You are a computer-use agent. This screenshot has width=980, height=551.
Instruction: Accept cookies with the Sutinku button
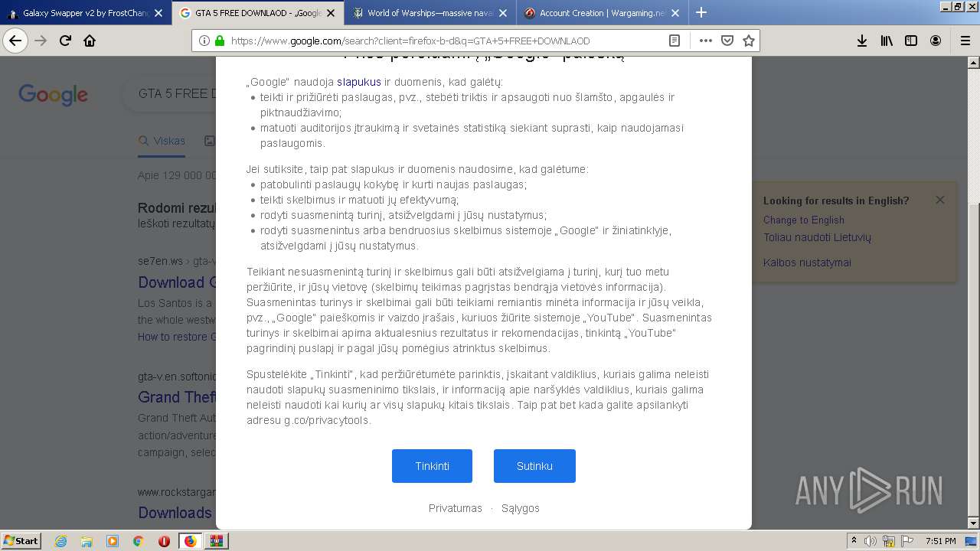[x=534, y=466]
